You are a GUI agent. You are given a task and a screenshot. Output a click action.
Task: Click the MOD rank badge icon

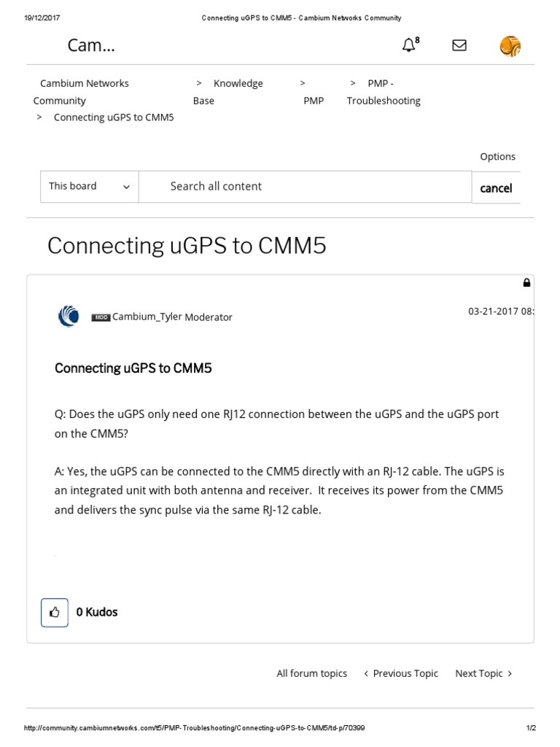click(x=101, y=317)
